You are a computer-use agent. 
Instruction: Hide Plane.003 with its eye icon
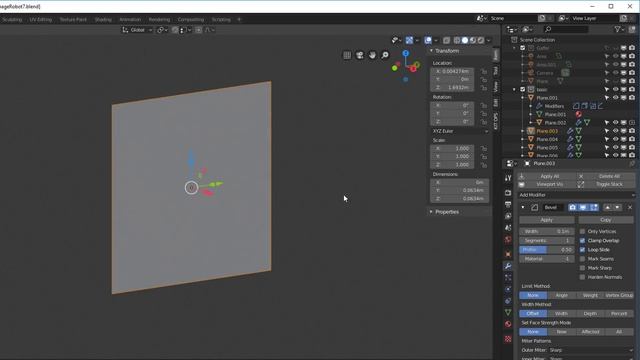(x=615, y=131)
